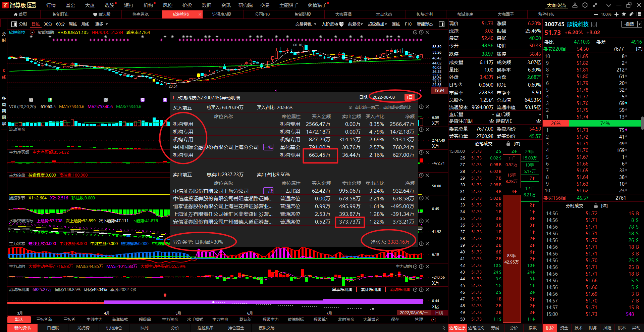Click the 大咖交流 button
Screen dimensions: 644x332
(x=556, y=5)
